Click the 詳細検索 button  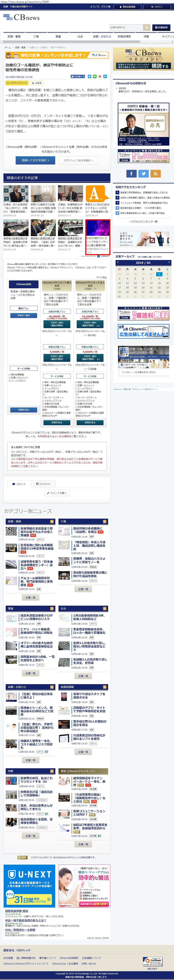pyautogui.click(x=161, y=27)
